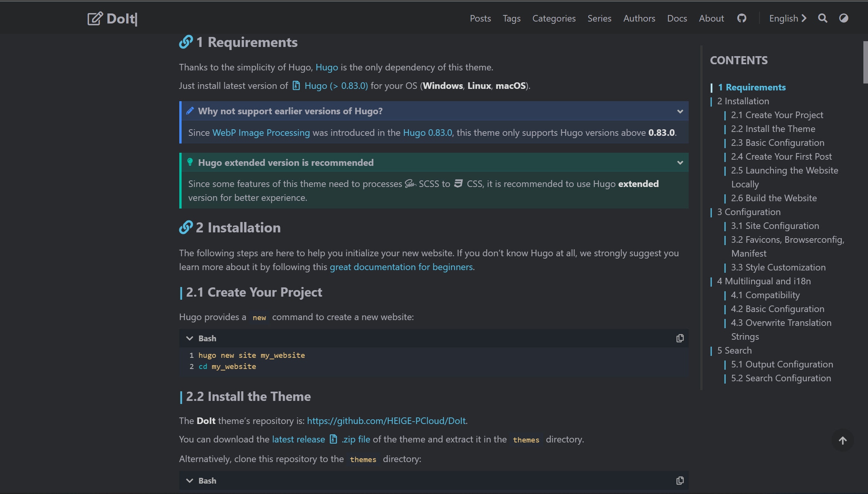Toggle the dark/light theme switch
868x494 pixels.
point(843,18)
